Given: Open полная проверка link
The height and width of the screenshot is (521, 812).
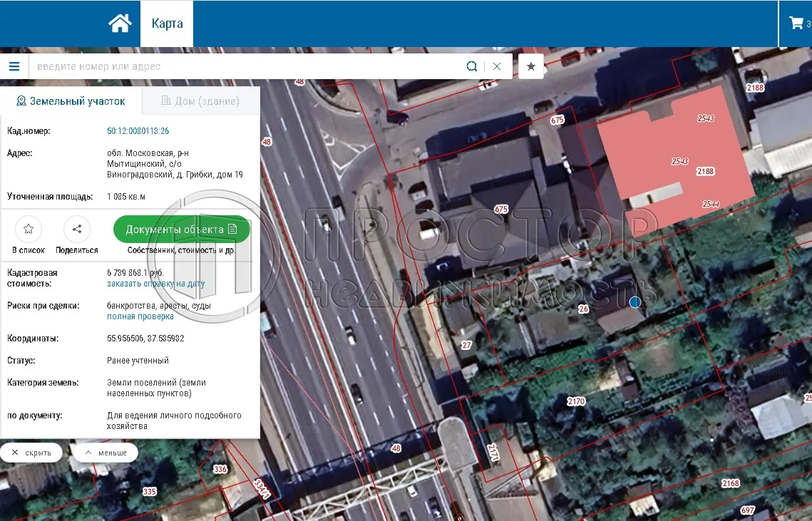Looking at the screenshot, I should point(140,316).
